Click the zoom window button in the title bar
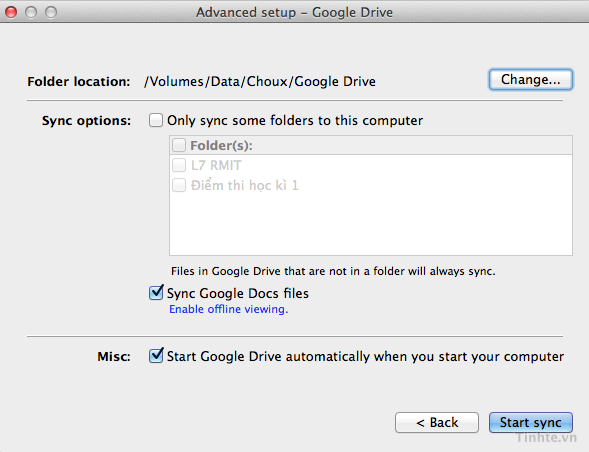Screen dimensions: 589x452 click(51, 12)
